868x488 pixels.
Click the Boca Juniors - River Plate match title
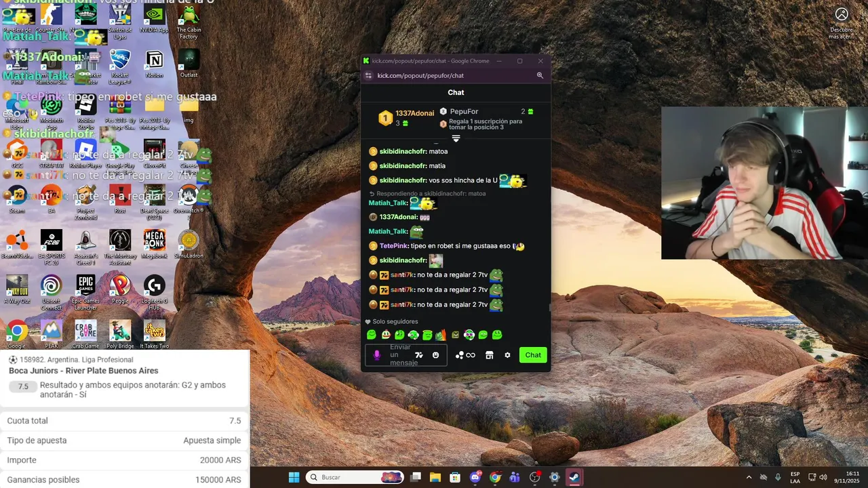point(83,371)
